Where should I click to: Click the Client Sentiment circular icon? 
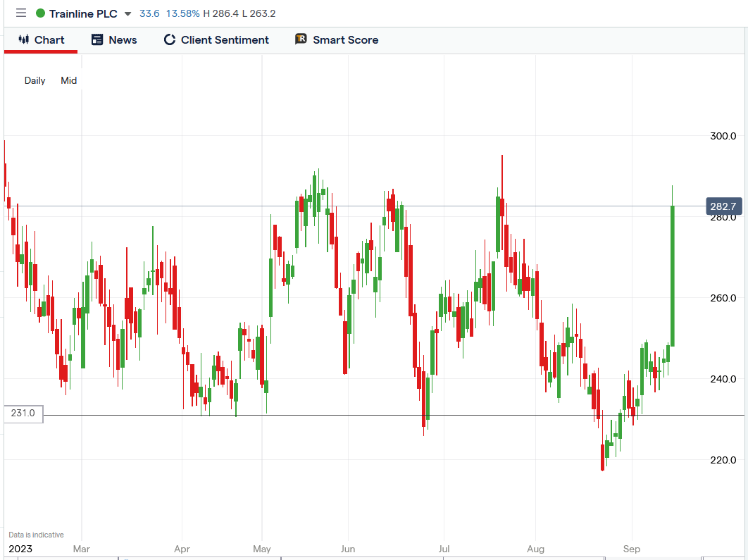tap(169, 39)
